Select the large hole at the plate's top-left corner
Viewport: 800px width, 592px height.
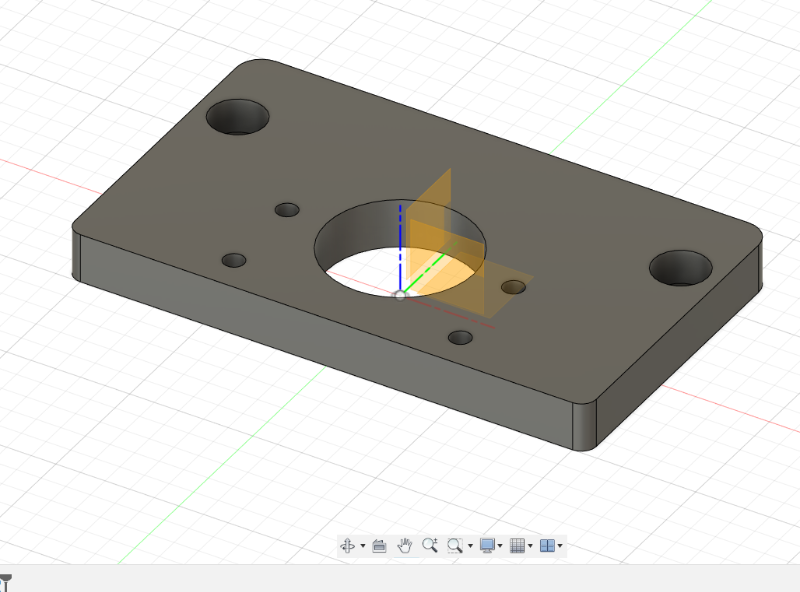click(239, 117)
